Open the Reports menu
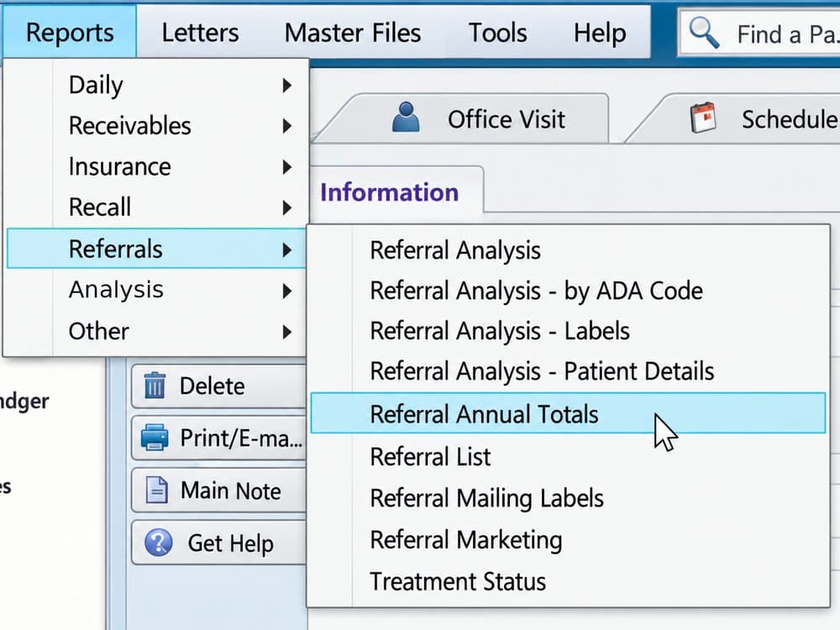840x630 pixels. point(70,32)
